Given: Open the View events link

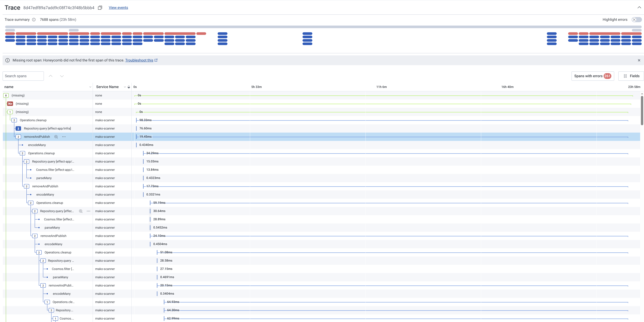Looking at the screenshot, I should [x=118, y=7].
